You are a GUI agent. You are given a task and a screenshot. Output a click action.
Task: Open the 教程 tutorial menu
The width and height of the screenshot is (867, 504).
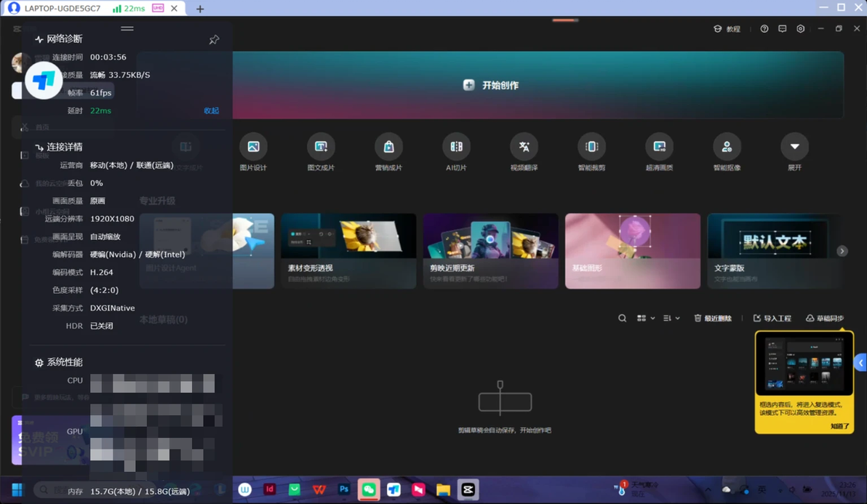click(727, 29)
